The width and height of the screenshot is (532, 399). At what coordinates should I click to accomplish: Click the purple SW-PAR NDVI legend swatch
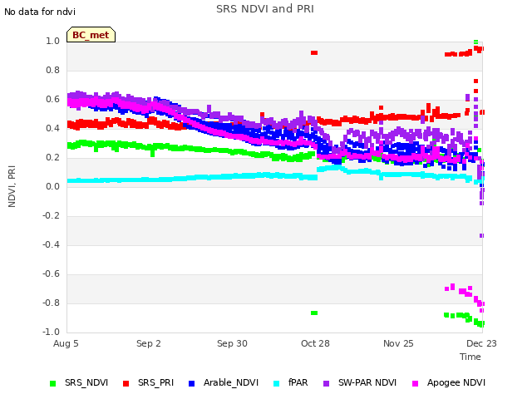[326, 383]
